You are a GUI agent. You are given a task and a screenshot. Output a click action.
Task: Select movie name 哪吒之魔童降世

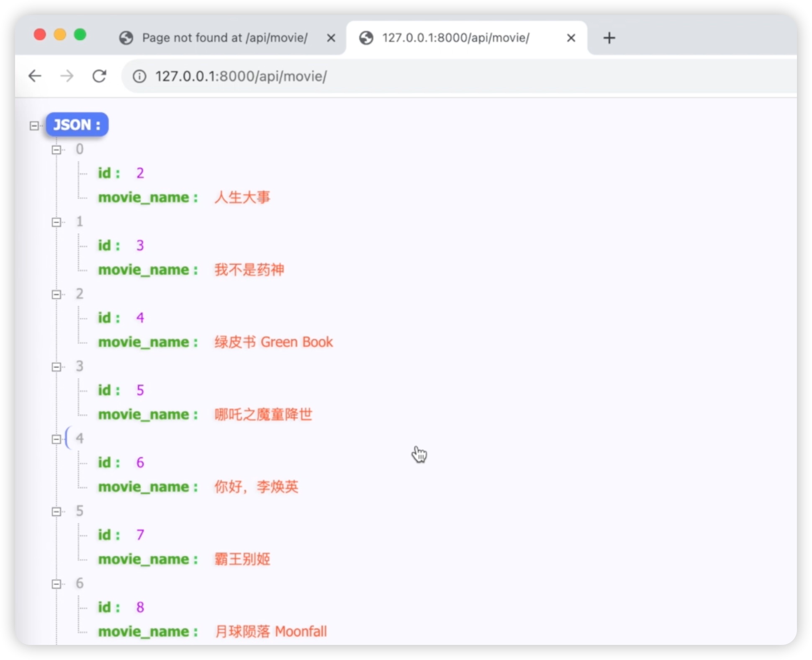(x=263, y=415)
